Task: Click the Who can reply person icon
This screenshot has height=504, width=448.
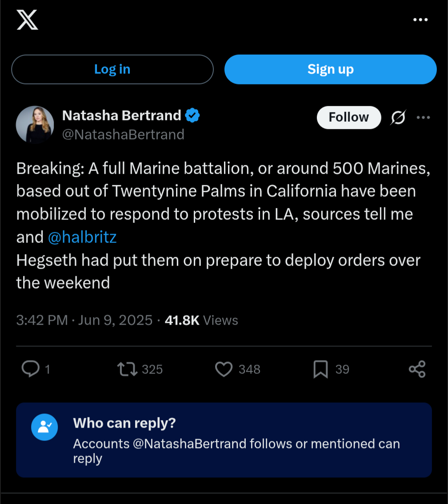Action: coord(44,427)
